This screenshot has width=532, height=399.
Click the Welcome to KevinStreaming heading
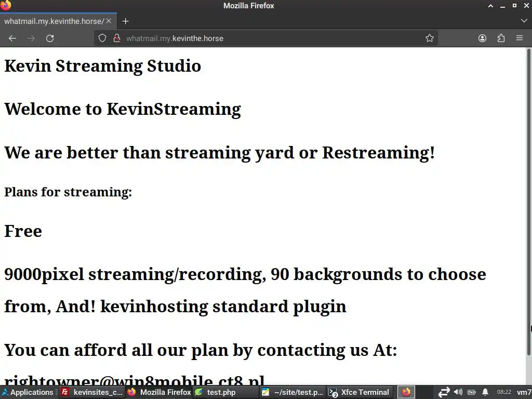pyautogui.click(x=123, y=109)
